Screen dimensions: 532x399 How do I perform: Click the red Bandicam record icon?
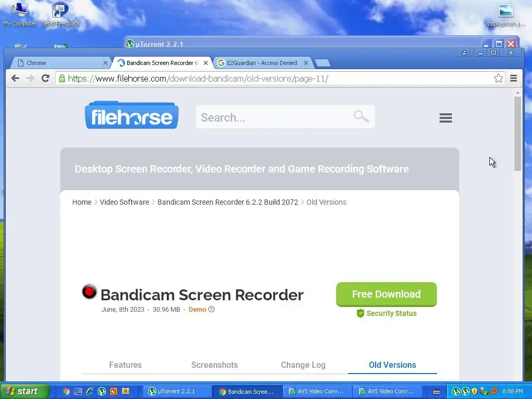point(89,292)
